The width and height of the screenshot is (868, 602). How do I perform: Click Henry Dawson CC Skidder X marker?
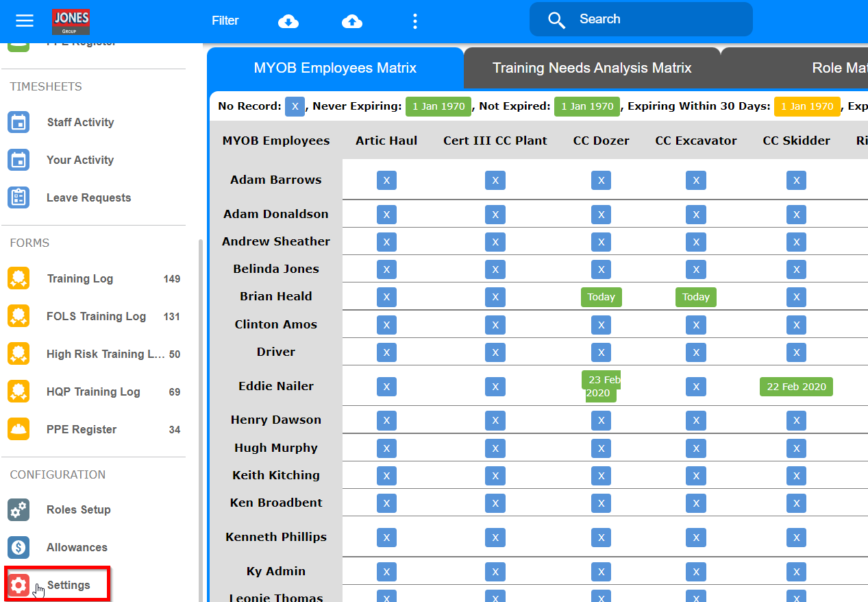796,420
